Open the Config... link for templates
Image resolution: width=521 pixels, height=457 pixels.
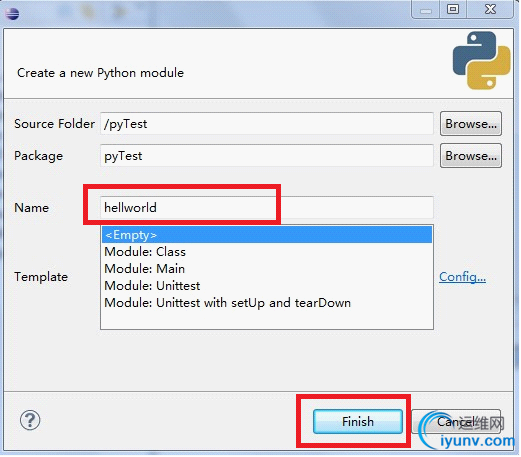point(462,277)
